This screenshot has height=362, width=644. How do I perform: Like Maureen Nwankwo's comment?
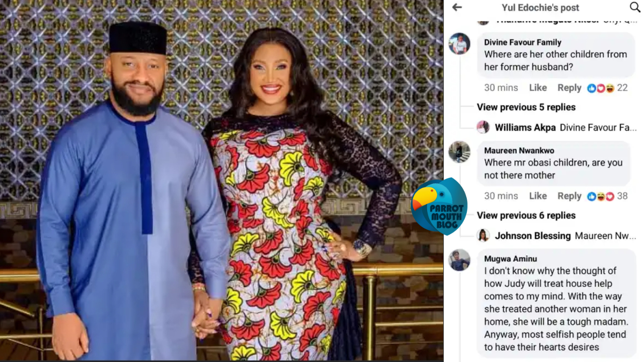537,196
